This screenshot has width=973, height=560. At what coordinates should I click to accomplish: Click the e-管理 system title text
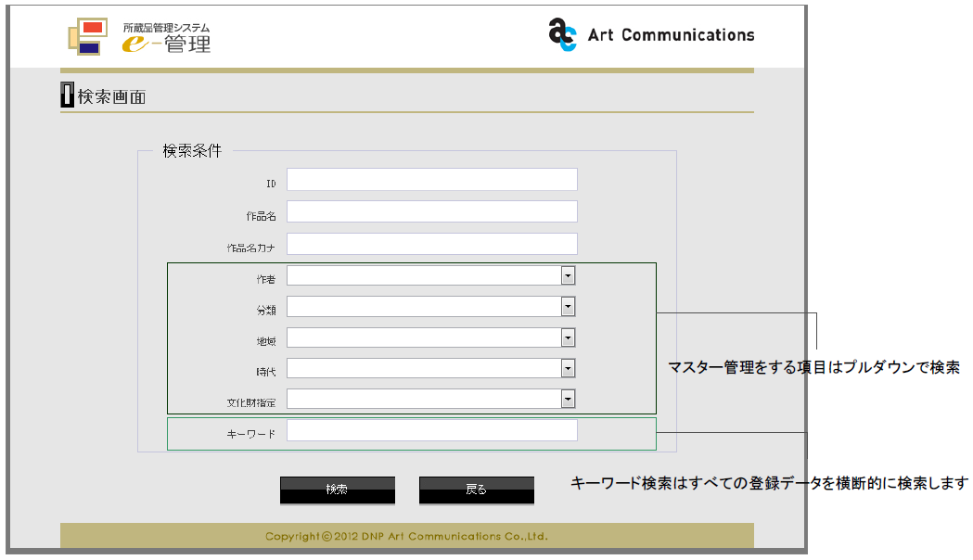167,37
